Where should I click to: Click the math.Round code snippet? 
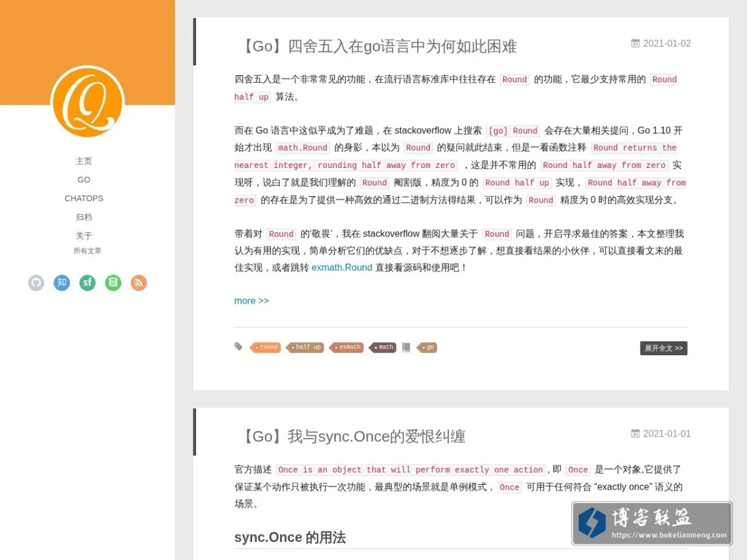[x=303, y=148]
